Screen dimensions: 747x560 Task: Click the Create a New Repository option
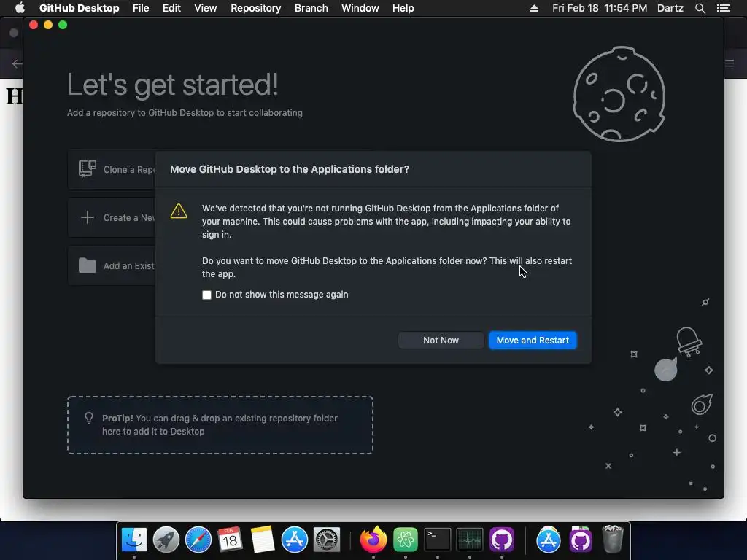112,217
